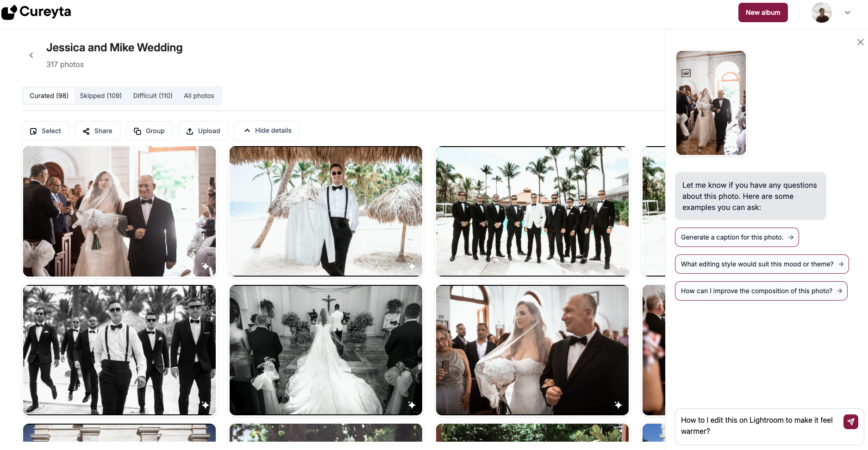Click the '317 photos' count text
868x450 pixels.
tap(65, 65)
